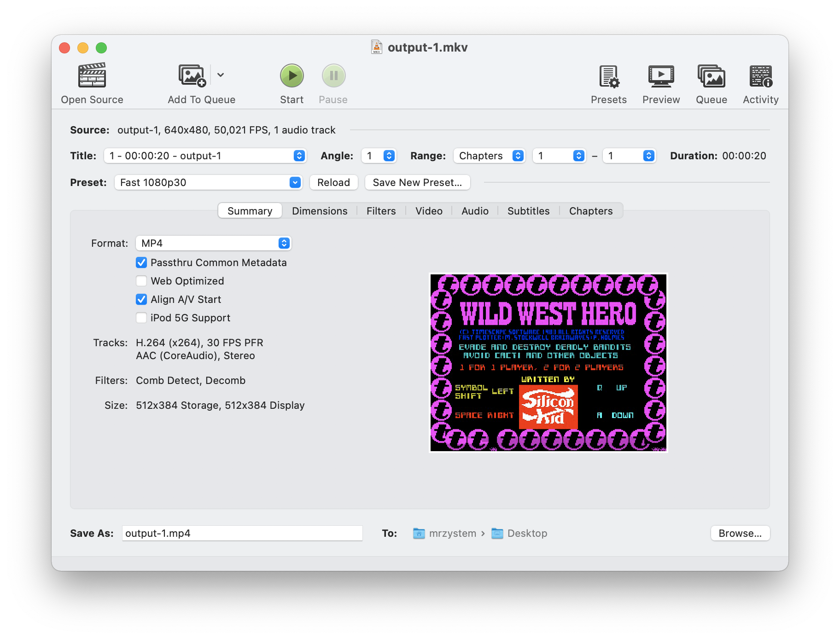Image resolution: width=840 pixels, height=639 pixels.
Task: Start the encoding job
Action: tap(292, 76)
